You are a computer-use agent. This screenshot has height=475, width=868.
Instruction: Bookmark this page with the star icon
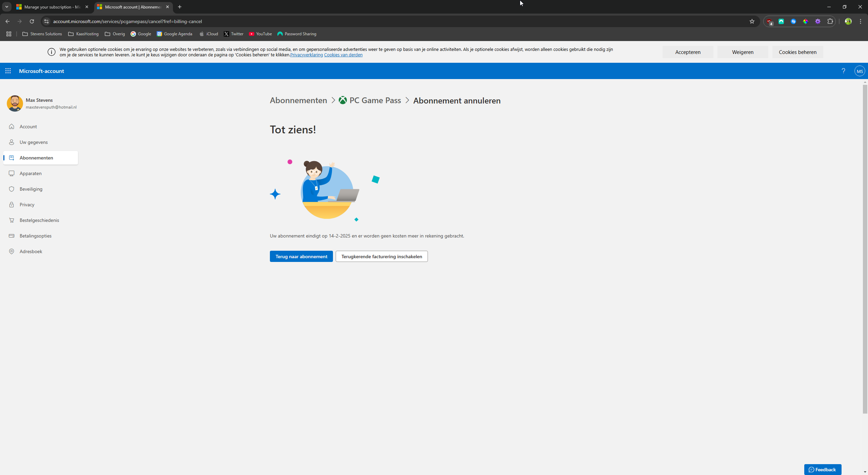[x=752, y=21]
